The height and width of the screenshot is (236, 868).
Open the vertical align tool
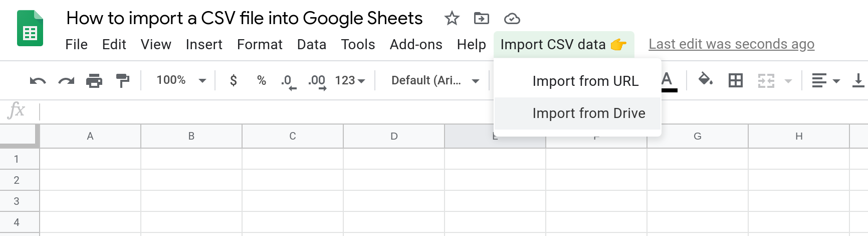tap(858, 80)
